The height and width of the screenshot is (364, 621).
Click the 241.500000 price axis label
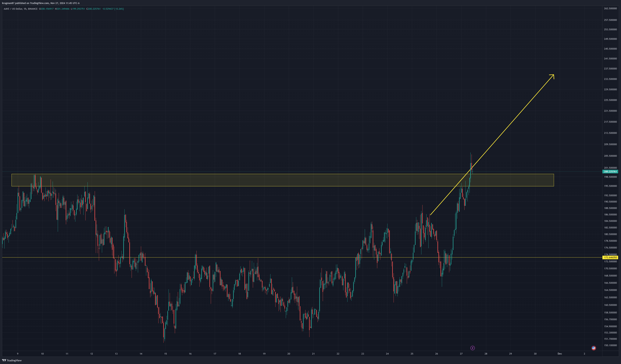[x=610, y=59]
